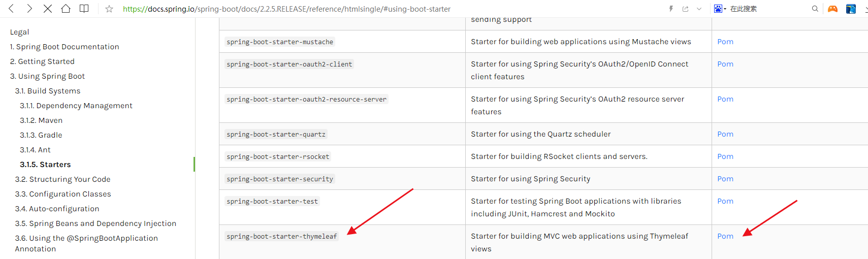Click the browser forward arrow

(29, 9)
